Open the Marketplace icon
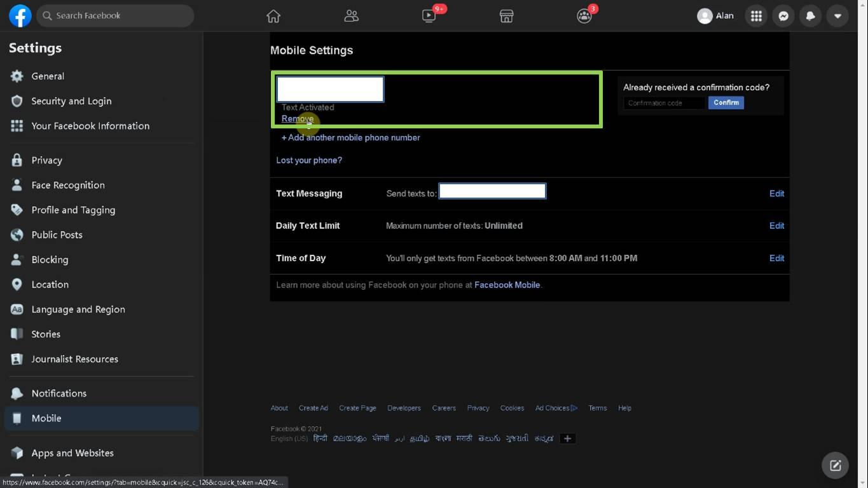868x488 pixels. 506,16
